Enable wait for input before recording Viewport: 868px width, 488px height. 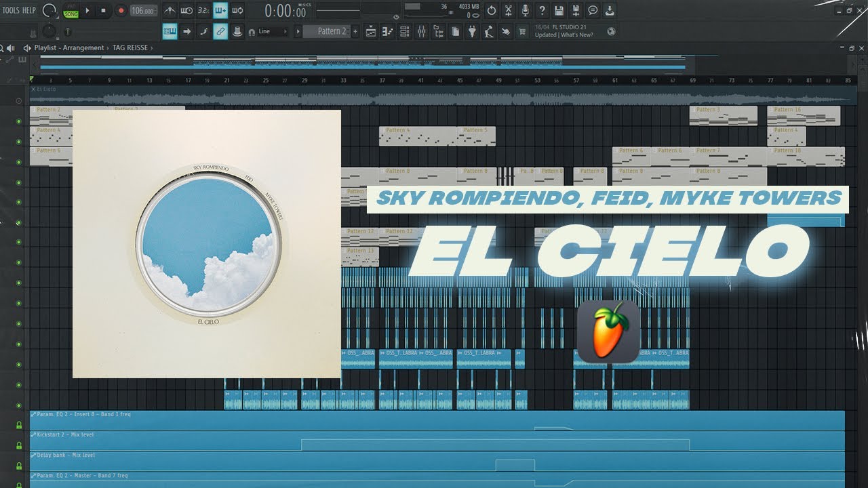point(186,10)
